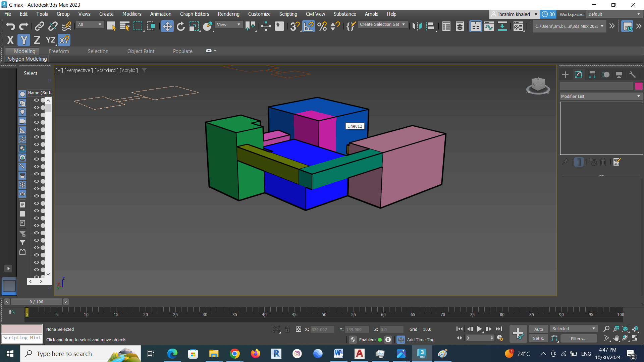Open the Modifier List dropdown

click(x=601, y=96)
